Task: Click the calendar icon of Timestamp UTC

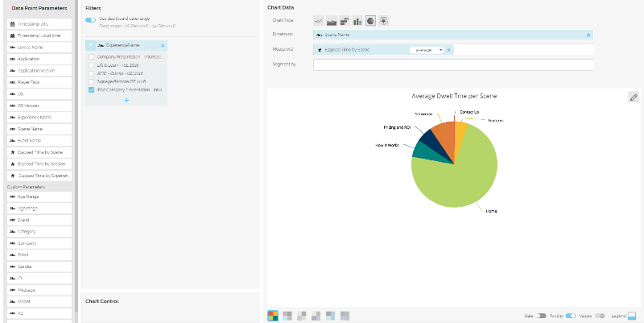Action: 12,24
